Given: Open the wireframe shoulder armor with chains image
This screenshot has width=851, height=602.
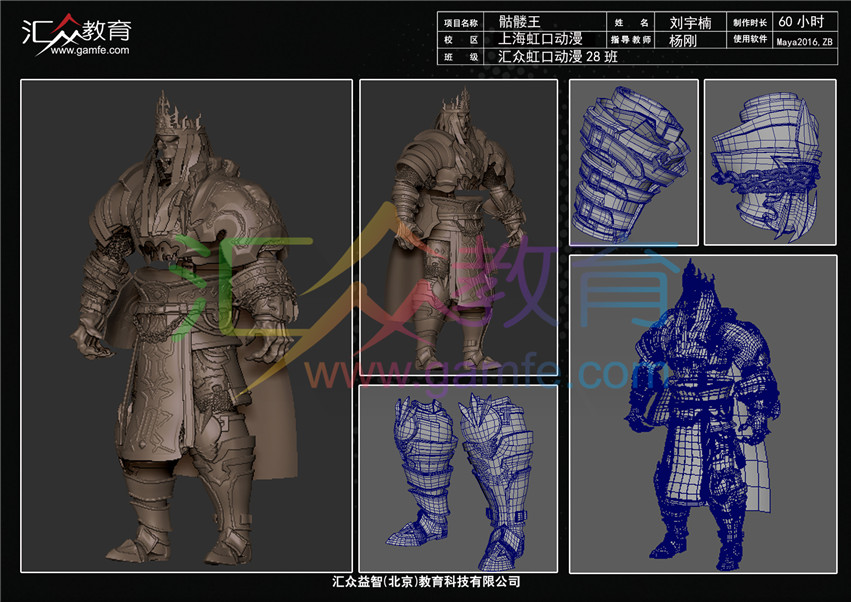Looking at the screenshot, I should 768,162.
